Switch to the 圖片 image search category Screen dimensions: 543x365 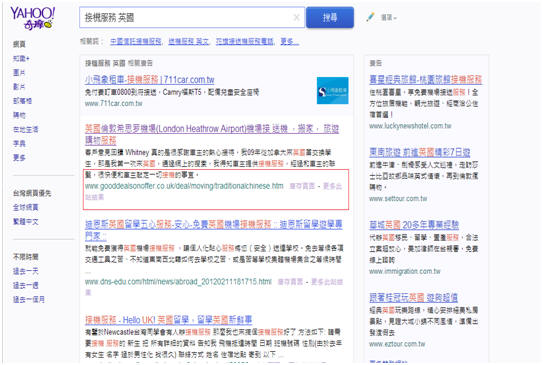click(19, 73)
